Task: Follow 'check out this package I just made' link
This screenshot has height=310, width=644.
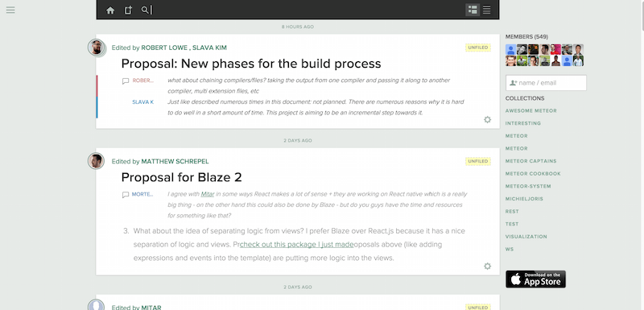Action: [x=296, y=245]
